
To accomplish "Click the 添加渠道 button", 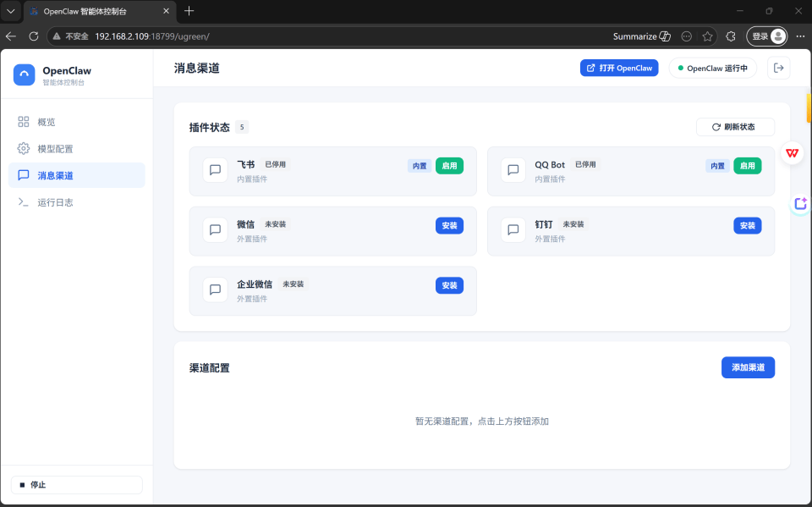I will pyautogui.click(x=748, y=367).
